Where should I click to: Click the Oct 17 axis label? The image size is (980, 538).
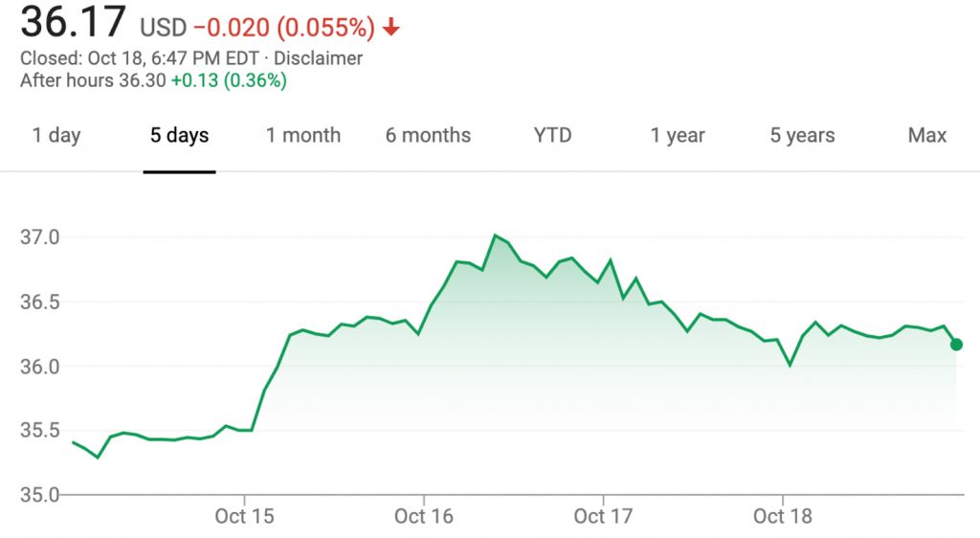[x=603, y=516]
